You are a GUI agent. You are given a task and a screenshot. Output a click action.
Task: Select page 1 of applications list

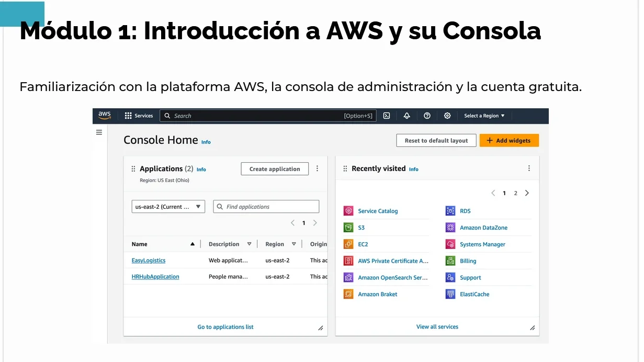[x=303, y=223]
